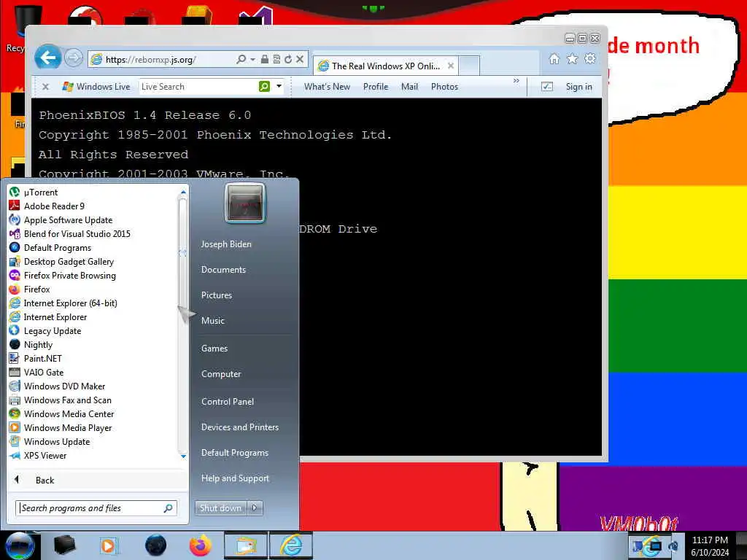Stop loading with the address bar X
The image size is (747, 560).
300,59
